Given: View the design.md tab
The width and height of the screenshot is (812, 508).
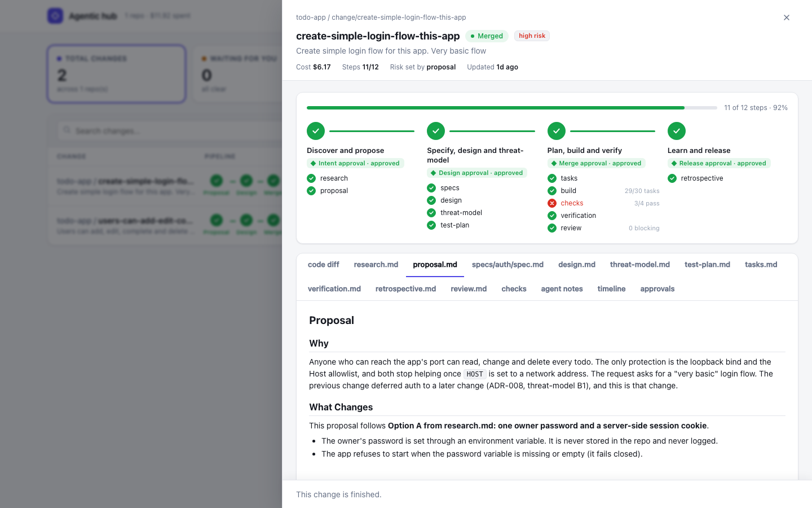Looking at the screenshot, I should tap(577, 265).
